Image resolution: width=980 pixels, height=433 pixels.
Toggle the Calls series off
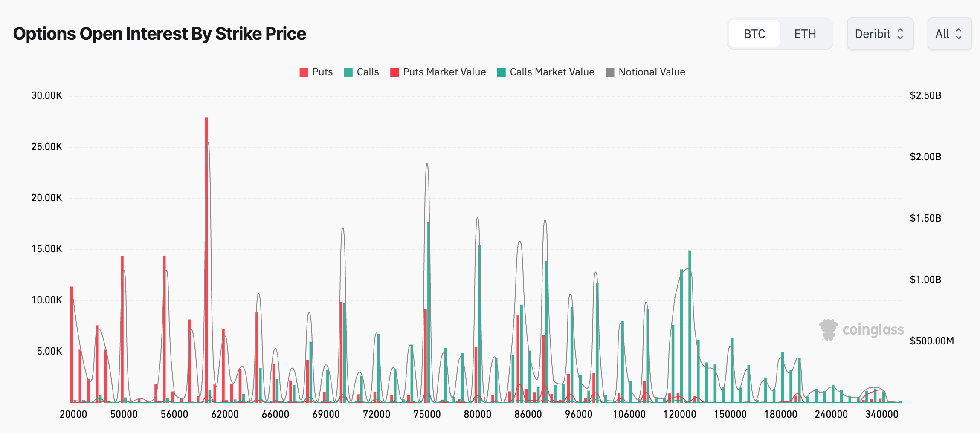pyautogui.click(x=360, y=72)
